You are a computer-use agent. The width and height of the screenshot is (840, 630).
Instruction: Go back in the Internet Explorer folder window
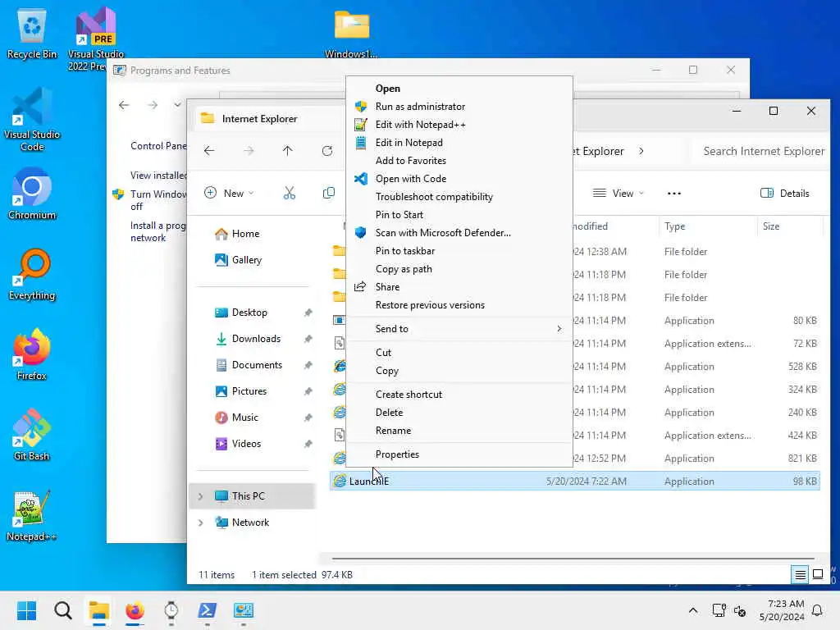click(x=209, y=151)
